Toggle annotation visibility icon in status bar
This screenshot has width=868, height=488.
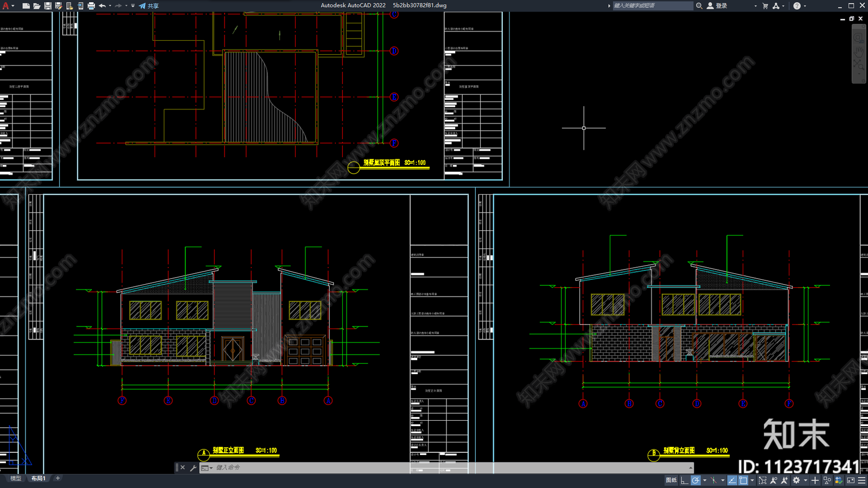point(774,480)
